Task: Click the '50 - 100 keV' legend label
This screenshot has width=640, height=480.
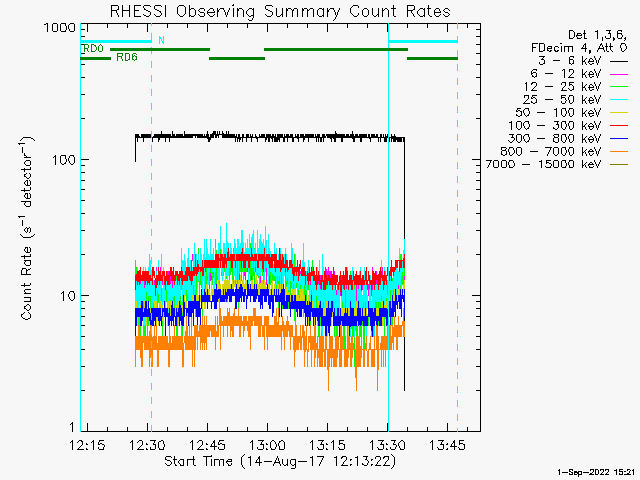Action: (558, 113)
